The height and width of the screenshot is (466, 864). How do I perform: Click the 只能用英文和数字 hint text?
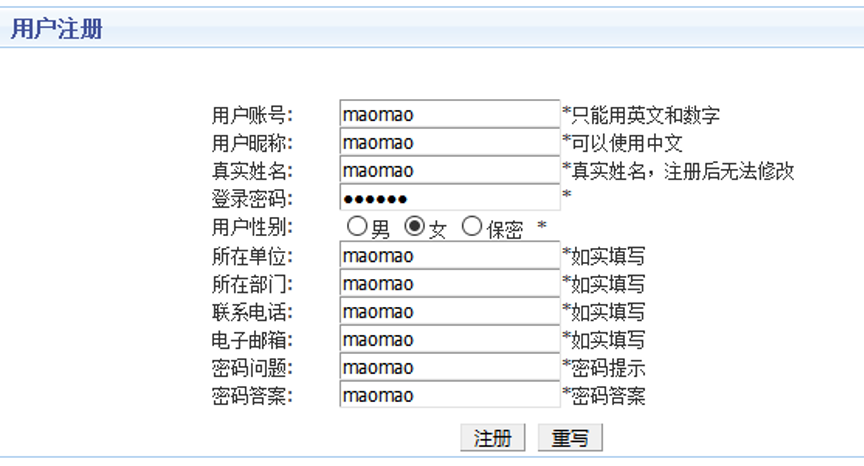[x=644, y=114]
